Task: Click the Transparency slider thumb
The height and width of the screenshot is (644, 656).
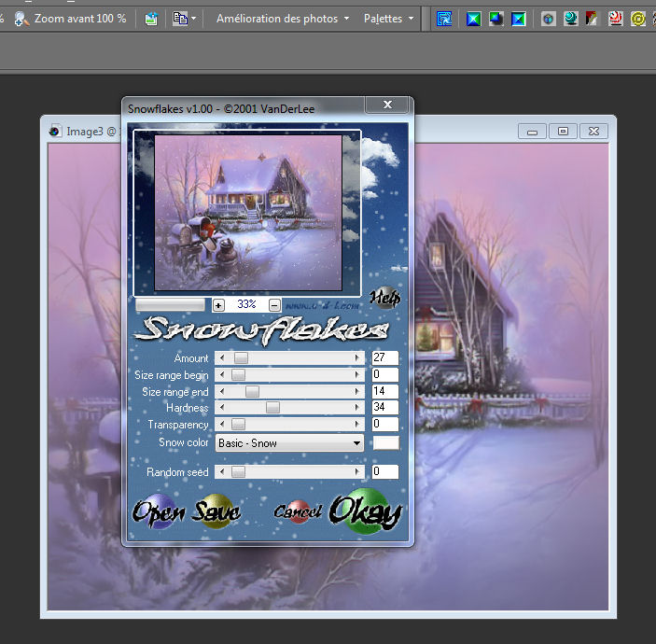Action: pos(238,425)
